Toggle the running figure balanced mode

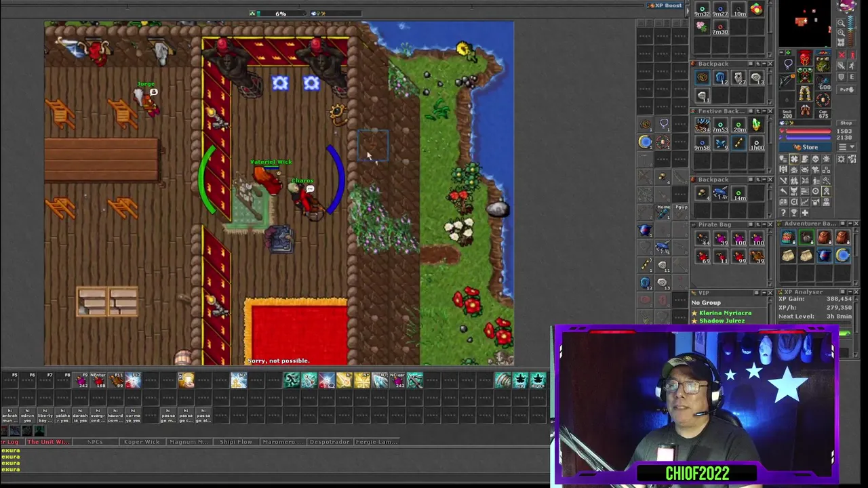[x=852, y=66]
